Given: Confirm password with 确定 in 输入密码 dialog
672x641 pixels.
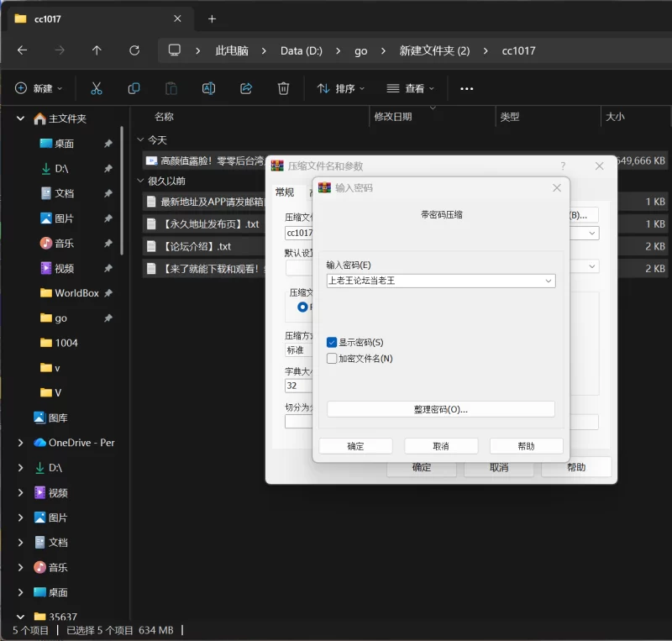Looking at the screenshot, I should [355, 446].
